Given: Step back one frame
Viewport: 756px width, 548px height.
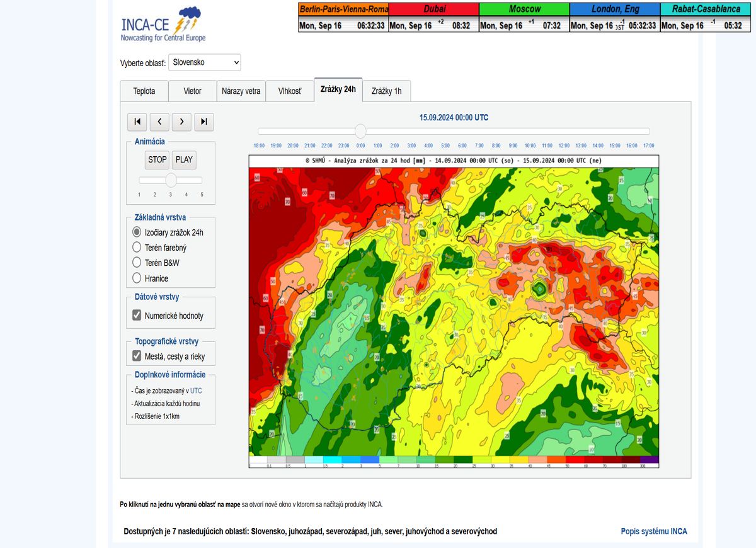Looking at the screenshot, I should (159, 122).
